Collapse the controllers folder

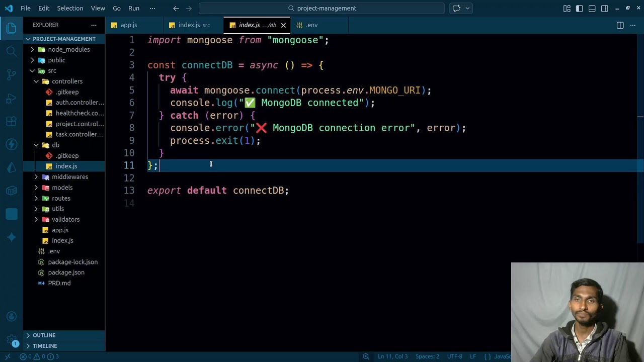[x=64, y=81]
